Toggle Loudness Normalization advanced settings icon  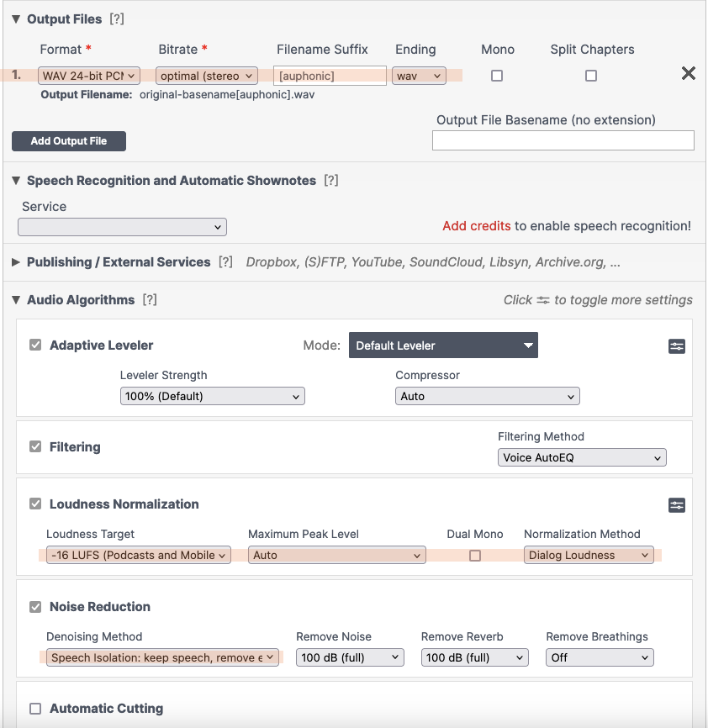click(x=676, y=505)
